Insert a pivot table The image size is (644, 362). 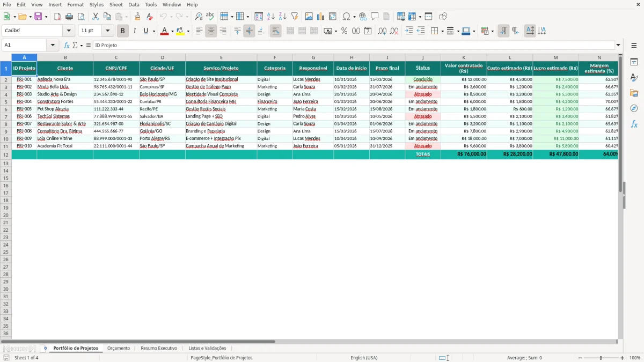tap(333, 17)
